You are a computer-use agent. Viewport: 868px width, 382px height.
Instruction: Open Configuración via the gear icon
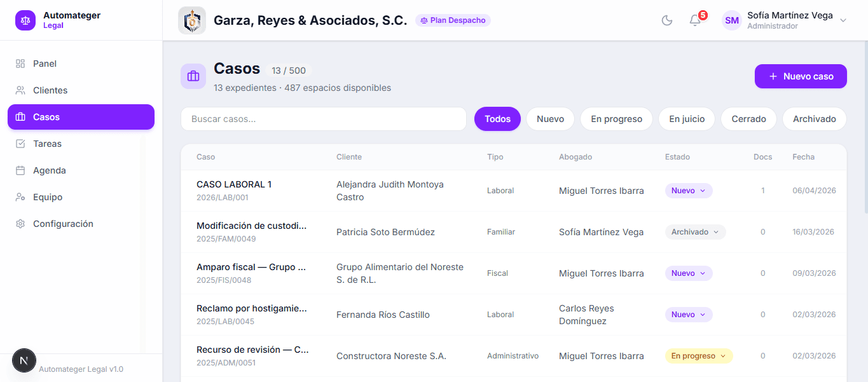[x=20, y=224]
